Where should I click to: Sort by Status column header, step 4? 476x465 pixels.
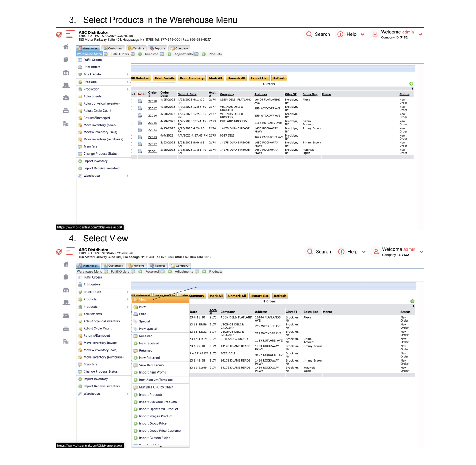point(405,312)
